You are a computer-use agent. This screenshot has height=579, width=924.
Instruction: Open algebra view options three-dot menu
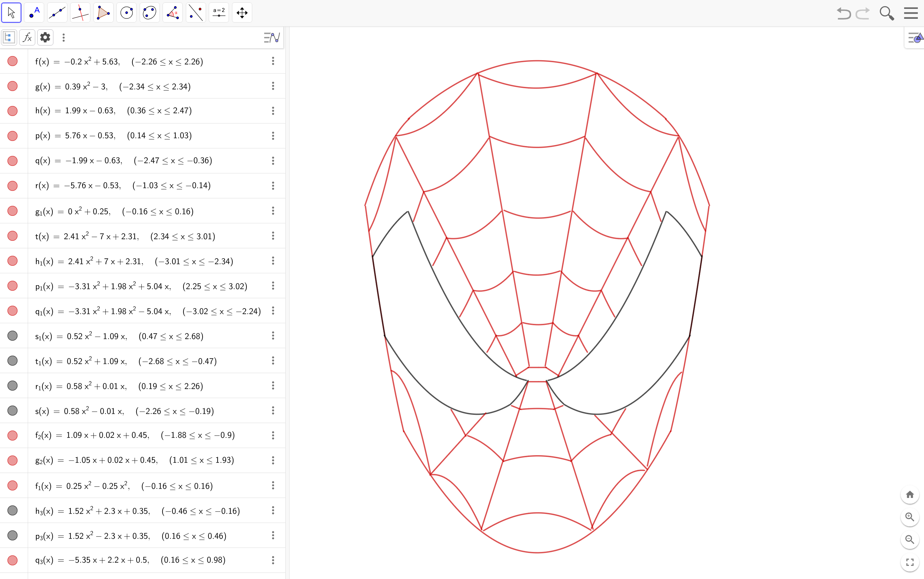[64, 38]
